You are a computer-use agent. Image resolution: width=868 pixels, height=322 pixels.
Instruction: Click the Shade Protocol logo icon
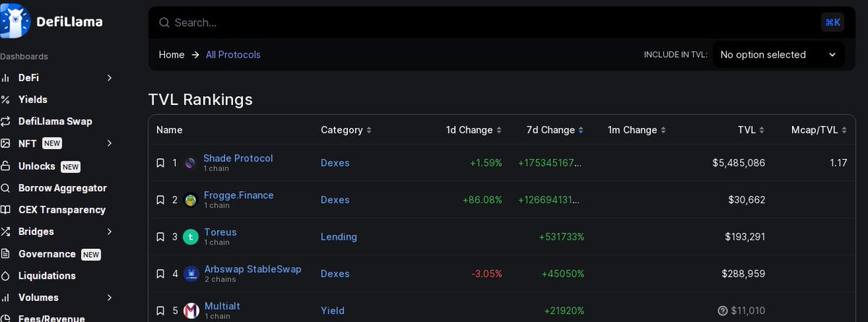tap(190, 164)
